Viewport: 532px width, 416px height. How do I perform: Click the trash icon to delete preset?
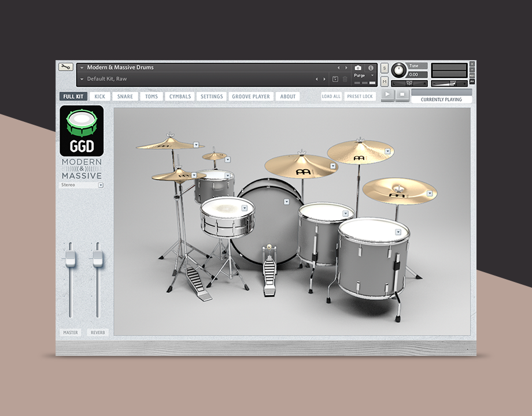345,79
